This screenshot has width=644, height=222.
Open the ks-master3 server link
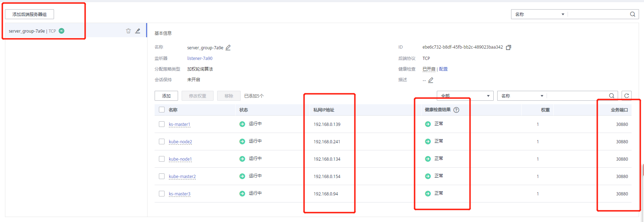179,194
